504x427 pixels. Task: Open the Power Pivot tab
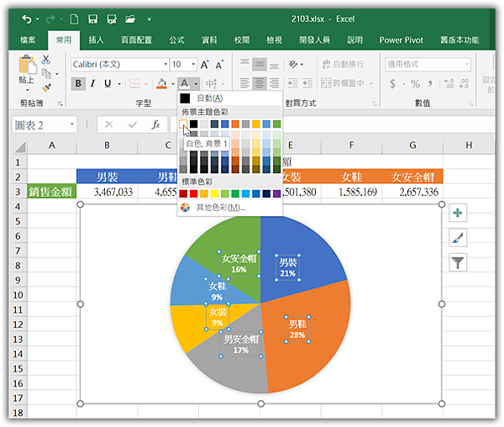[x=402, y=40]
